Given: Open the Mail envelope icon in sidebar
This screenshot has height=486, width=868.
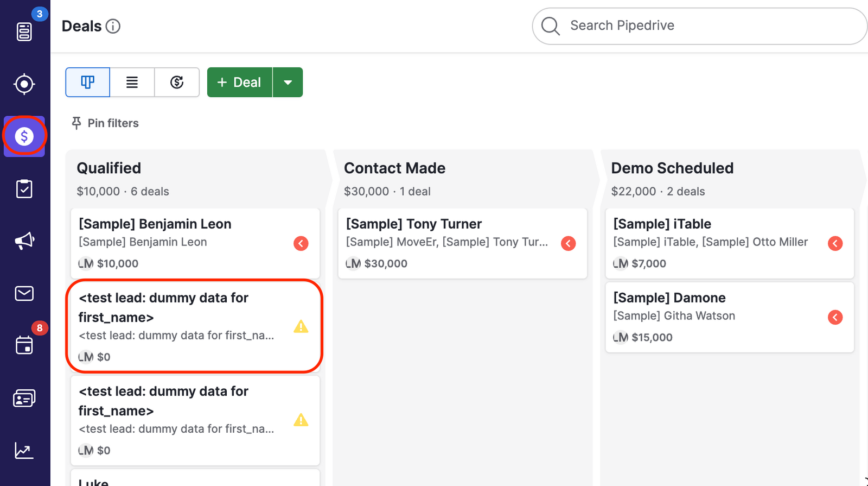Looking at the screenshot, I should 24,293.
